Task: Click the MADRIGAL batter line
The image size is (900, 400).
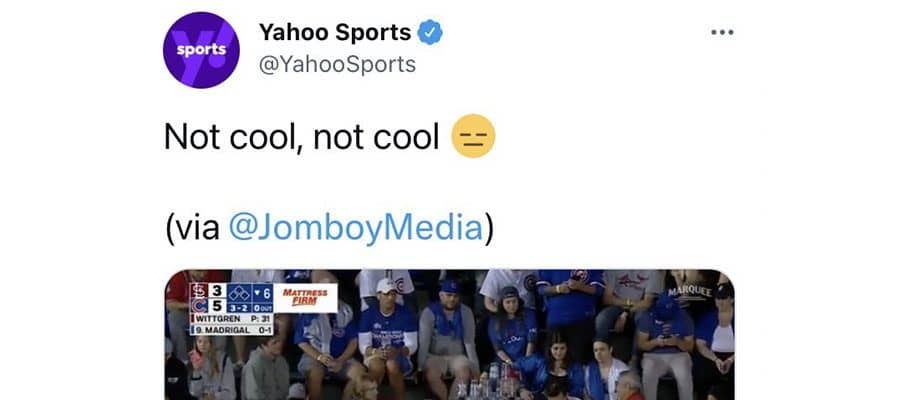Action: click(231, 329)
